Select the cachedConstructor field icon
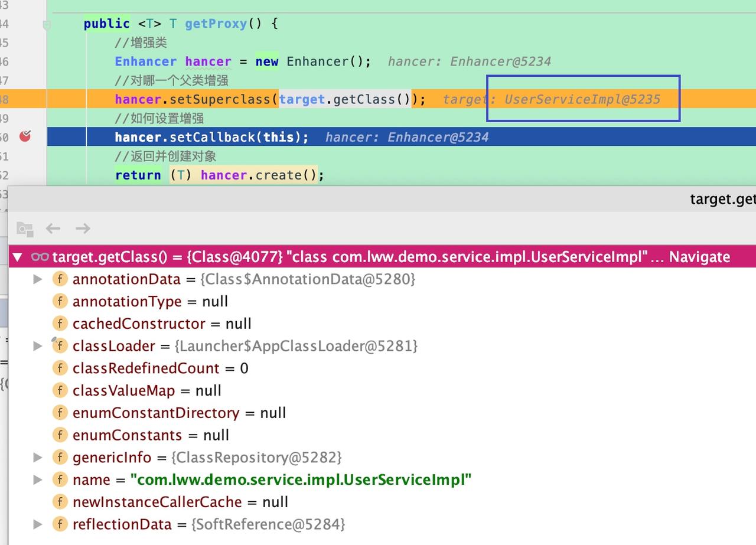The height and width of the screenshot is (545, 756). [x=60, y=324]
